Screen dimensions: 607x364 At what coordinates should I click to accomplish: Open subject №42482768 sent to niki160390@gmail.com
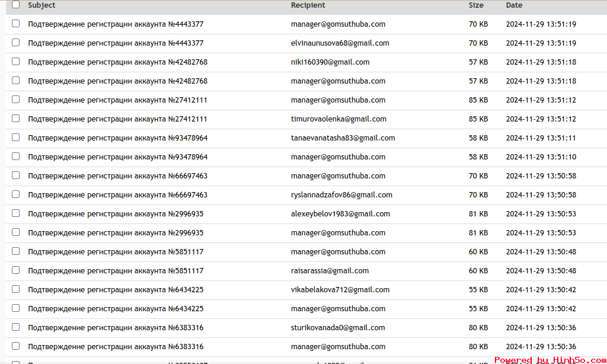tap(118, 62)
